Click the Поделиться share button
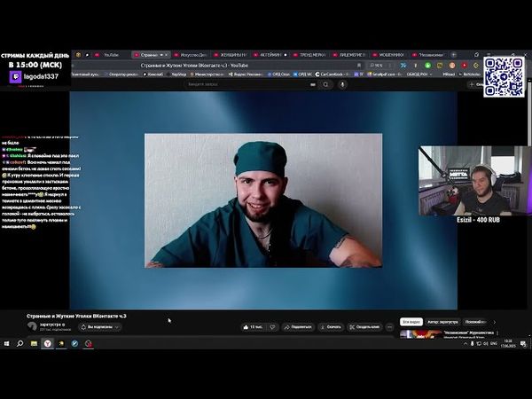 (299, 326)
